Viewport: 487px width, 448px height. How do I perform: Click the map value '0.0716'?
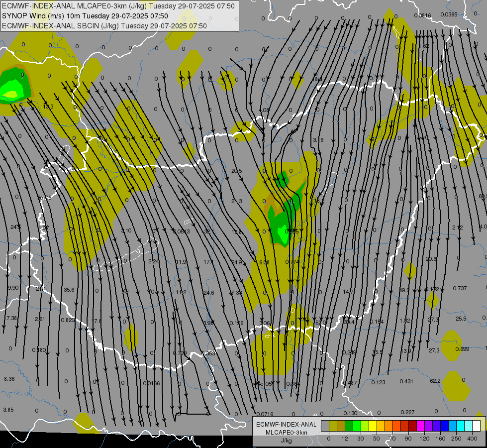point(265,414)
